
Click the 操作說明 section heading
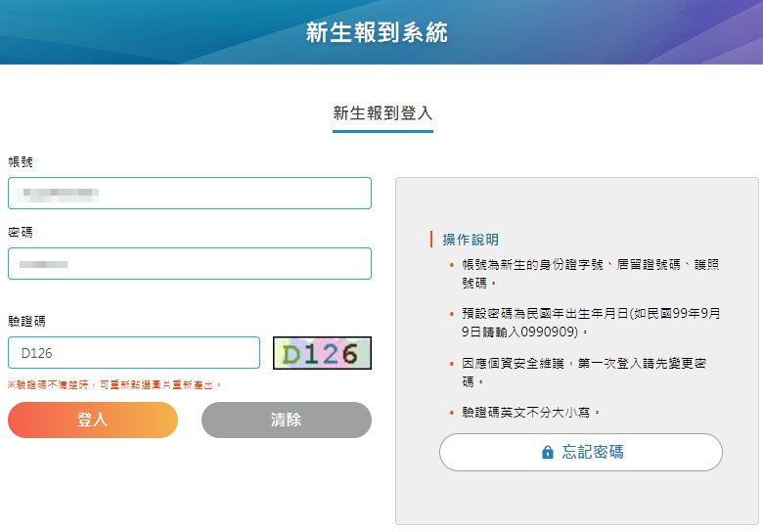click(471, 240)
